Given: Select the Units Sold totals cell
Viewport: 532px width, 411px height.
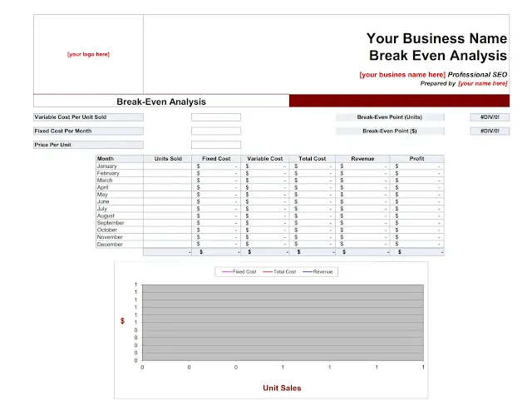Looking at the screenshot, I should (168, 252).
